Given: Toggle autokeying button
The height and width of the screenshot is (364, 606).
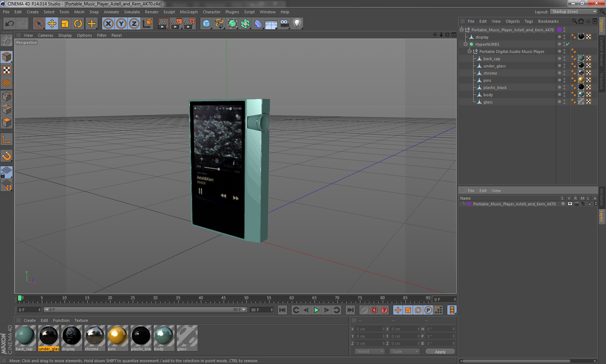Looking at the screenshot, I should pyautogui.click(x=374, y=310).
